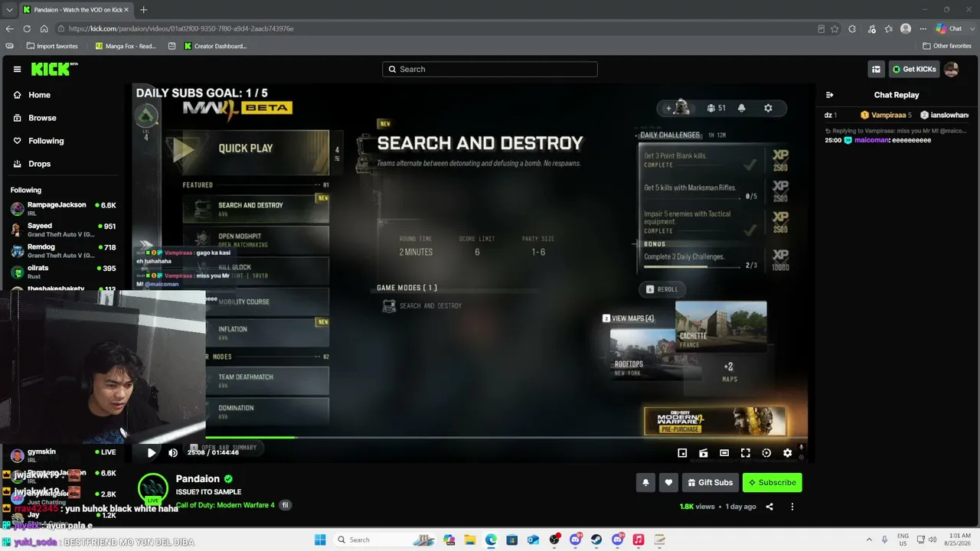Mute the video player volume
Screen dimensions: 980x551
coord(173,453)
